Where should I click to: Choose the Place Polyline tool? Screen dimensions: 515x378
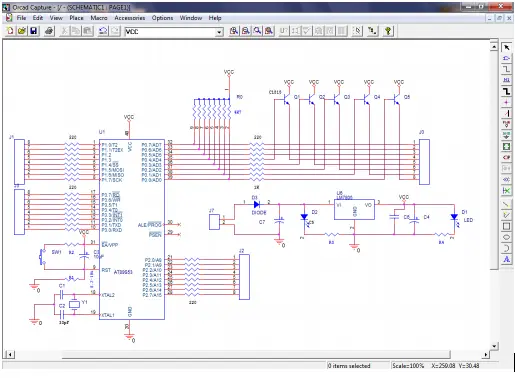click(506, 215)
